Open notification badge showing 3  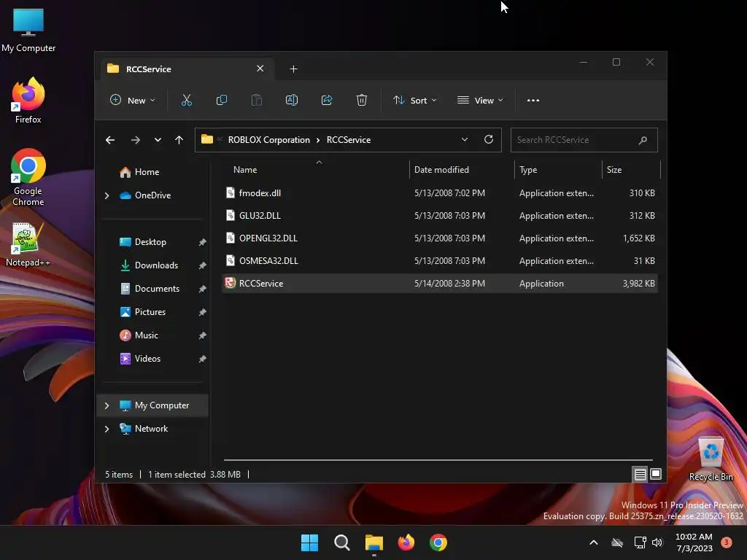pos(726,542)
